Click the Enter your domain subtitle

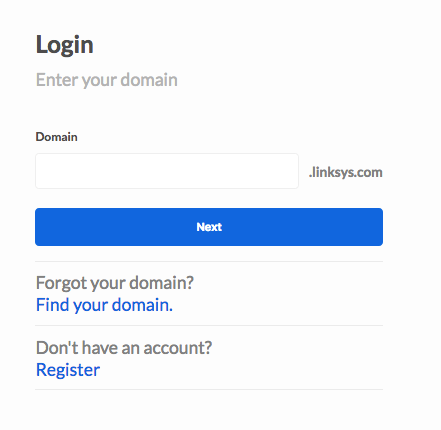pyautogui.click(x=107, y=80)
